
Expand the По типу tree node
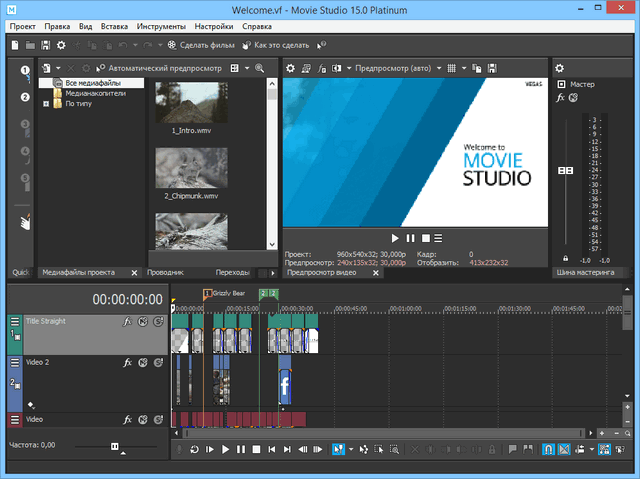pyautogui.click(x=46, y=104)
